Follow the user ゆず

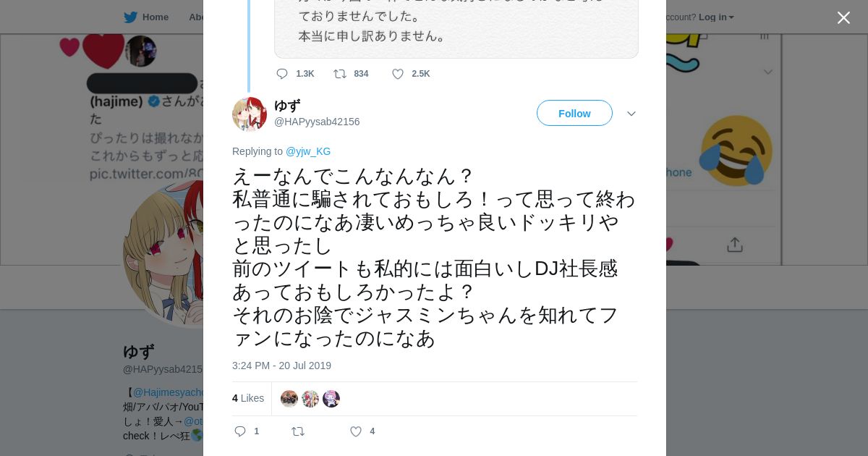[574, 114]
